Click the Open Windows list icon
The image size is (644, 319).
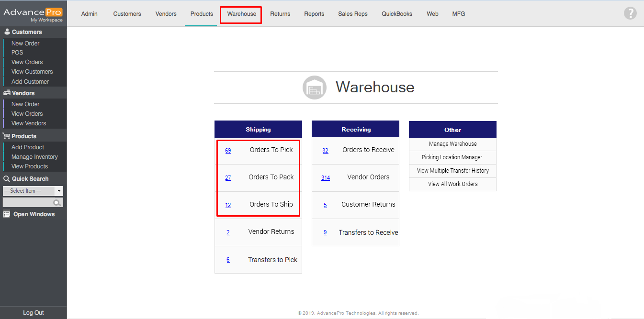[6, 214]
